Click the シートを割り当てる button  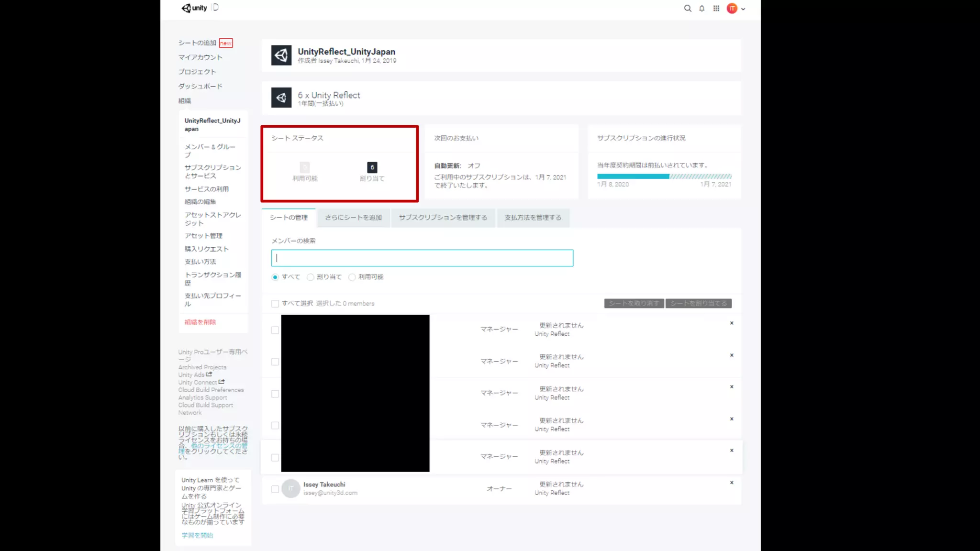point(698,303)
